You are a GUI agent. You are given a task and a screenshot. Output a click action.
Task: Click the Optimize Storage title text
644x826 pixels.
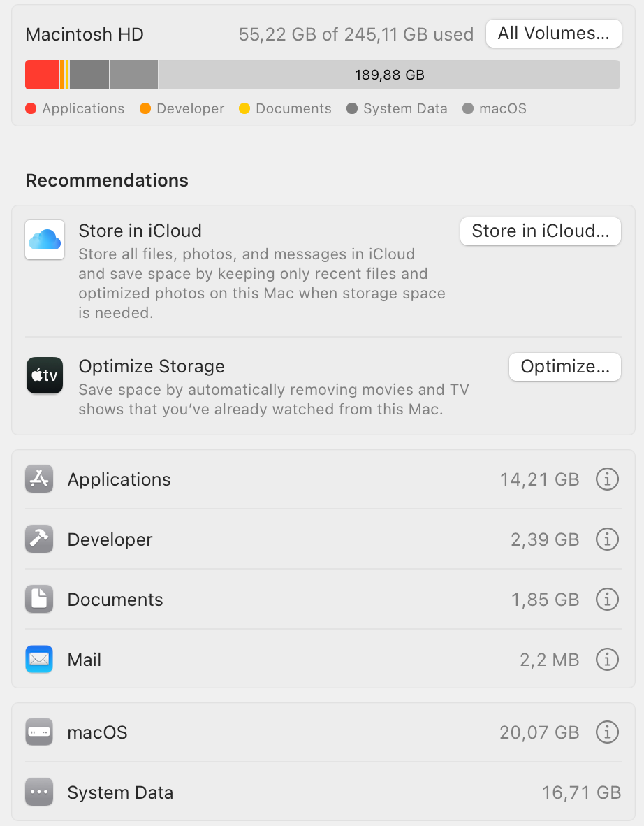152,367
